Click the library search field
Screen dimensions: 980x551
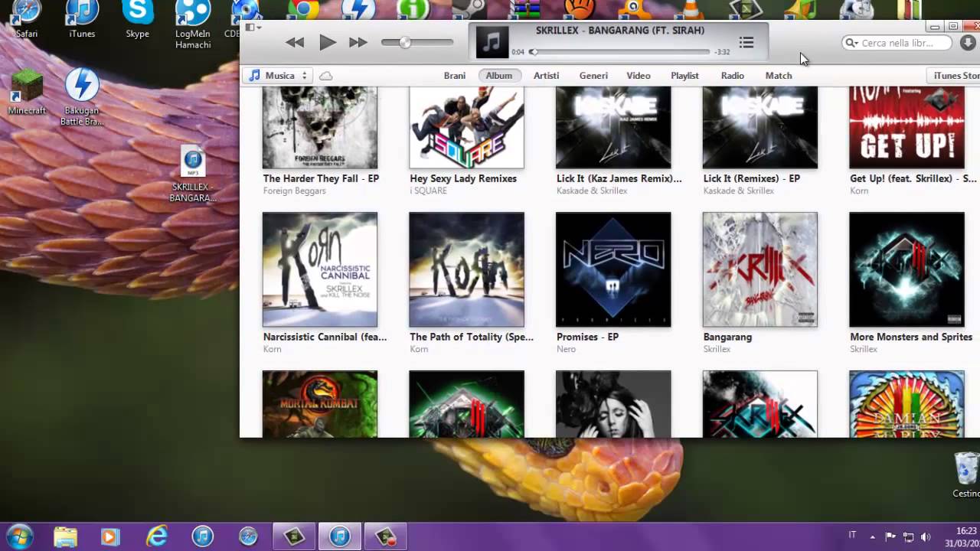click(x=897, y=43)
